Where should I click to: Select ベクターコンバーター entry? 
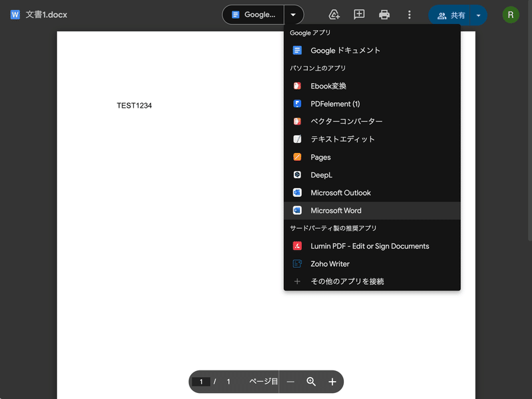pyautogui.click(x=372, y=122)
